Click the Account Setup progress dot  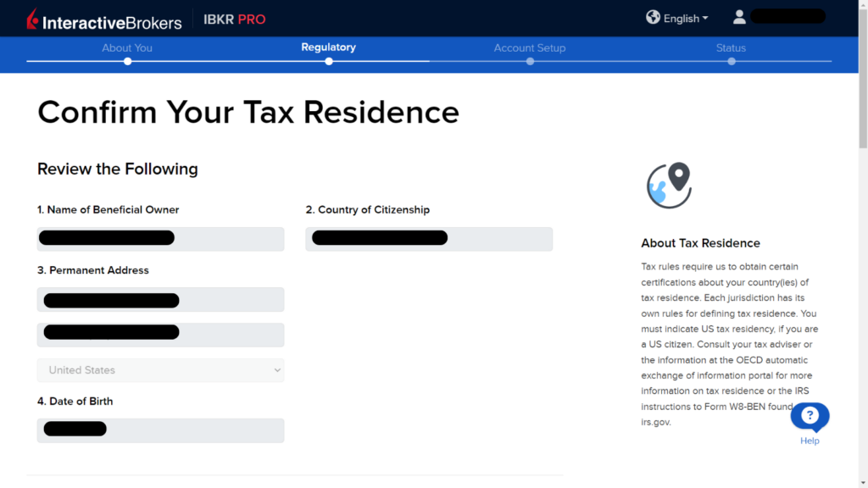[530, 61]
